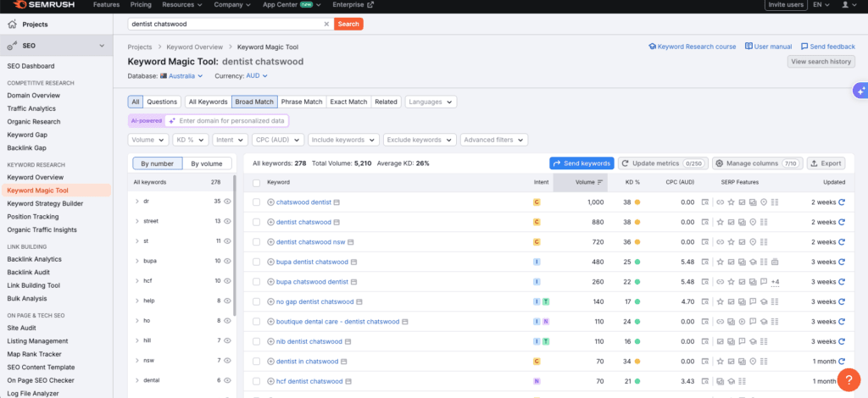The image size is (868, 398).
Task: Add nib dentist chatswood with plus icon
Action: 270,341
